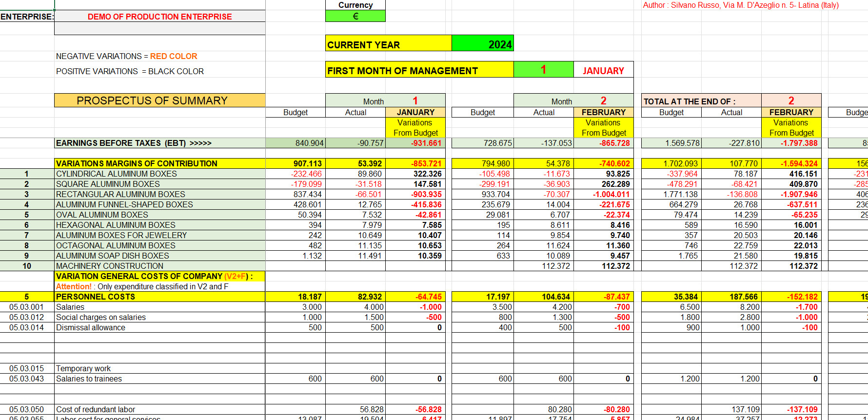Click RECTANGULAR ALUMINUM BOXES row label
The image size is (868, 420).
coord(159,194)
